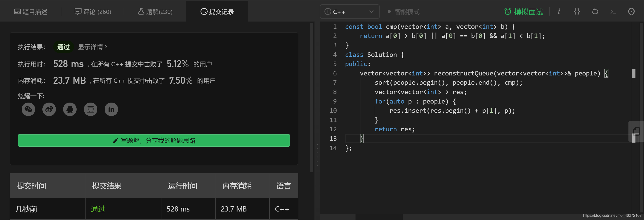The image size is (644, 220).
Task: Click the 语言 column header
Action: coord(283,186)
